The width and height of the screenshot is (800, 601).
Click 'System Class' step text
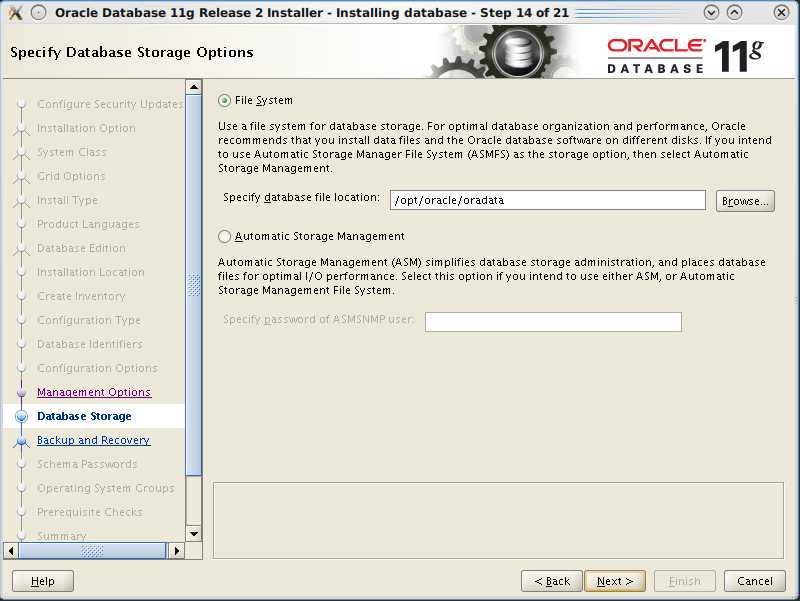pos(71,152)
